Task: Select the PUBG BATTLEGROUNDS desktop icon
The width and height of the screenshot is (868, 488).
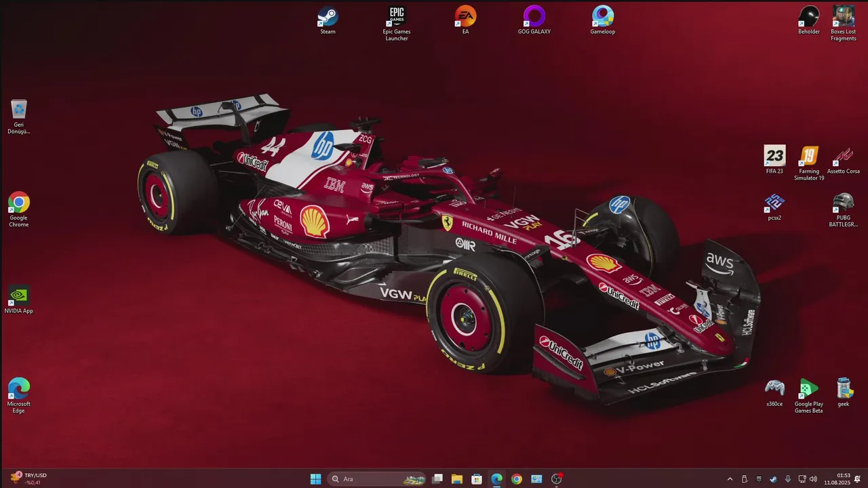Action: coord(844,209)
